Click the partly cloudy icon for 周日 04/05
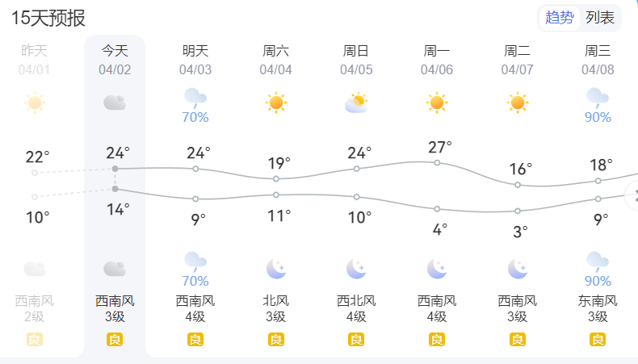638x364 pixels. coord(356,103)
